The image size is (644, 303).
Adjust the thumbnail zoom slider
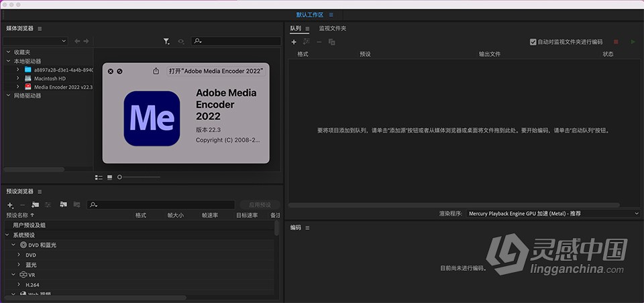click(119, 178)
